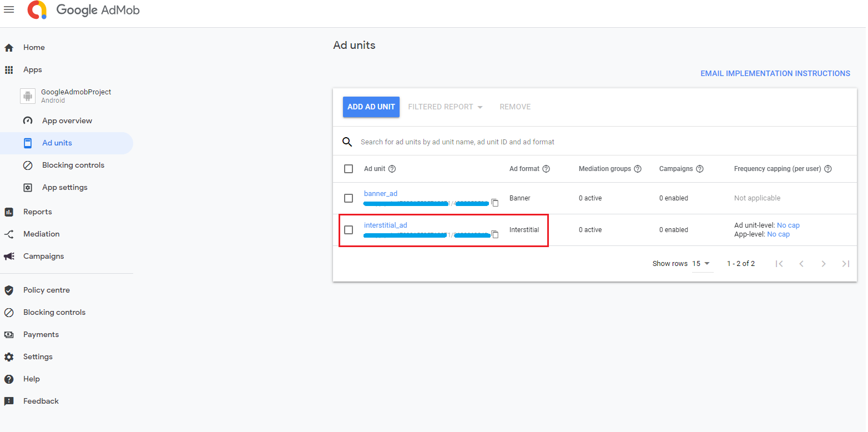The image size is (868, 432).
Task: Toggle the select-all checkbox in table header
Action: click(x=349, y=169)
